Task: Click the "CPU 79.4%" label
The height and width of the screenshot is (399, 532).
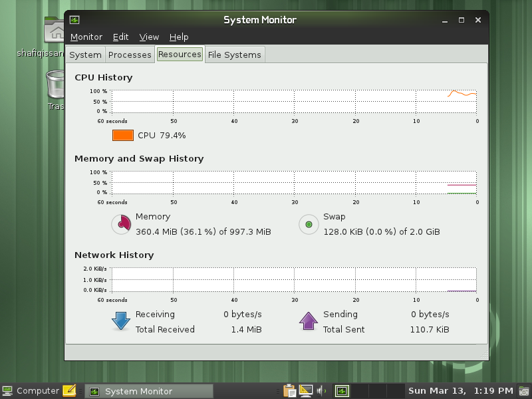Action: tap(162, 136)
